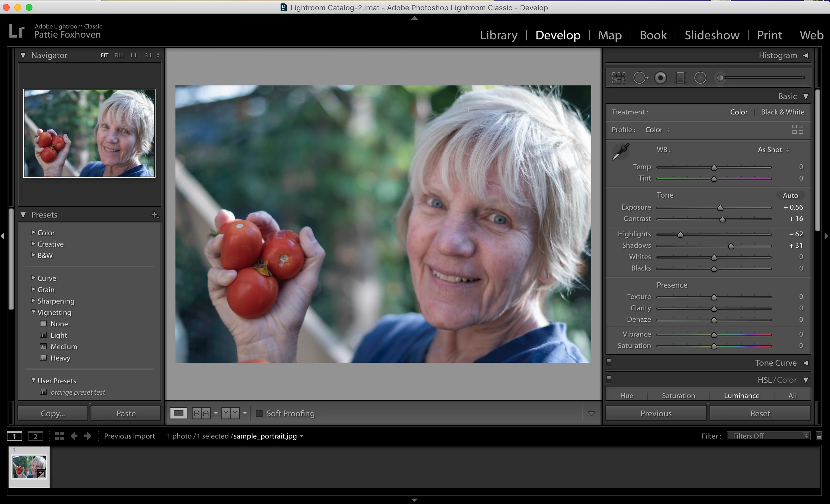830x504 pixels.
Task: Select the Spot Removal tool
Action: click(640, 78)
